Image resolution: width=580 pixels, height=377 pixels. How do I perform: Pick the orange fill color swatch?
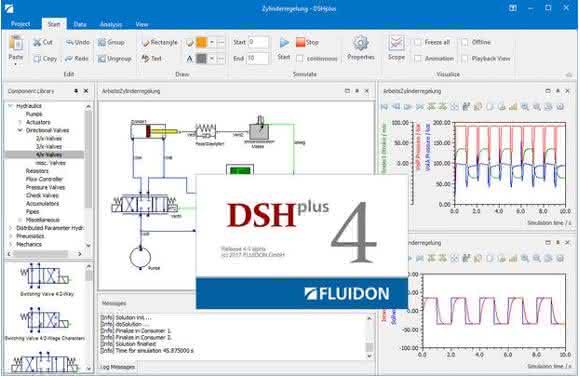[202, 43]
